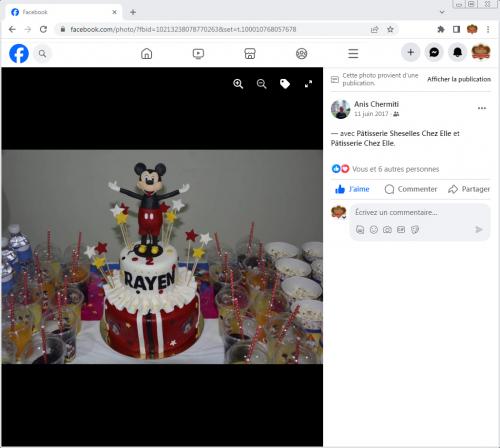Open a new browser tab
This screenshot has height=448, width=500.
click(x=133, y=12)
